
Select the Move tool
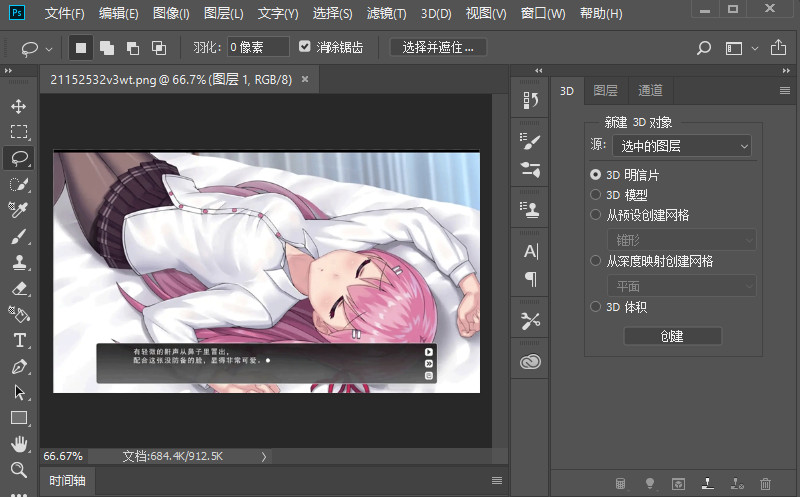click(x=19, y=106)
